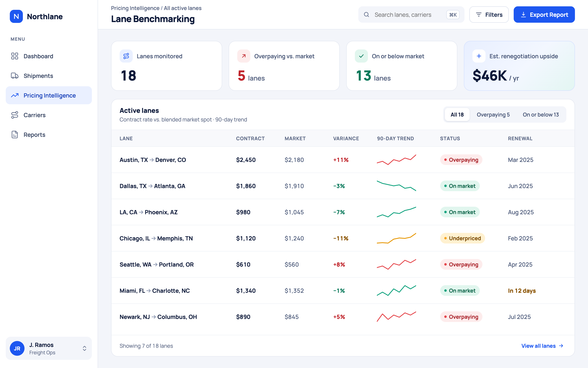Click the Underpriced status badge for Chicago lane
Screen dimensions: 588x368
click(x=462, y=238)
